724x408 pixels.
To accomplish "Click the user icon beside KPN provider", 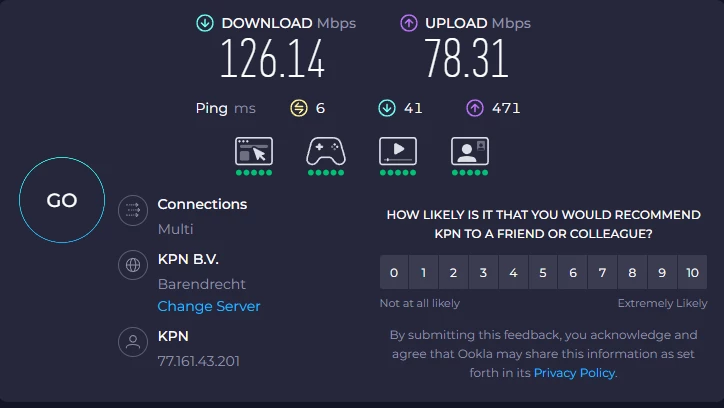I will (x=133, y=343).
